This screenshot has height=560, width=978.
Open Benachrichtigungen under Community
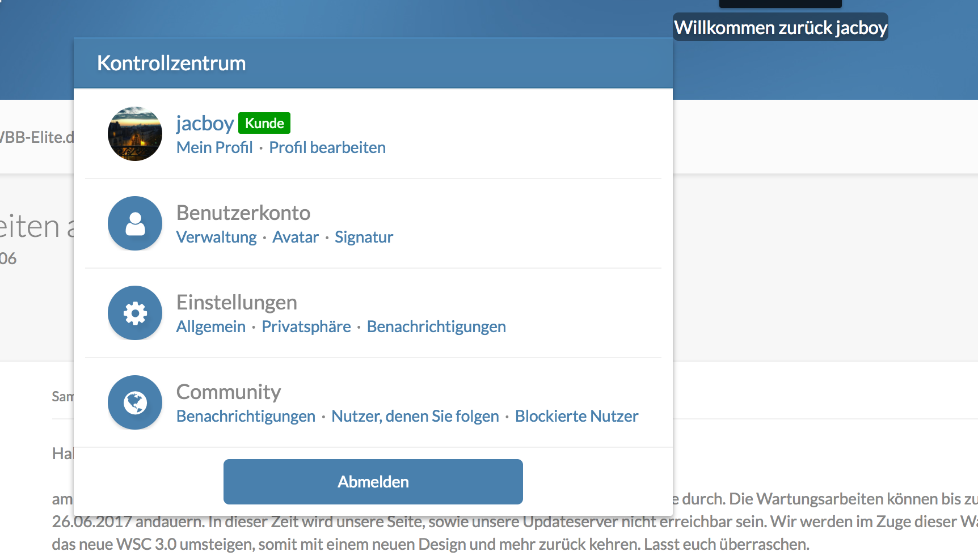click(246, 416)
